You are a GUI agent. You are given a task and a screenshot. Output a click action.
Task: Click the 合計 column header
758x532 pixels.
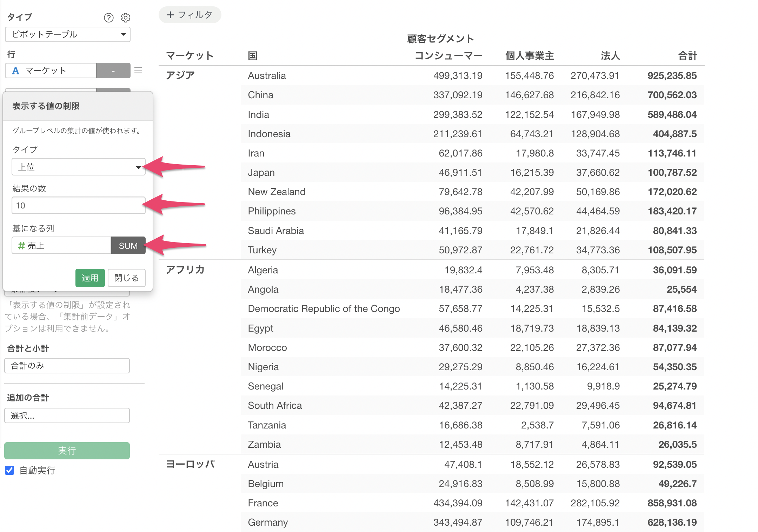pos(687,56)
